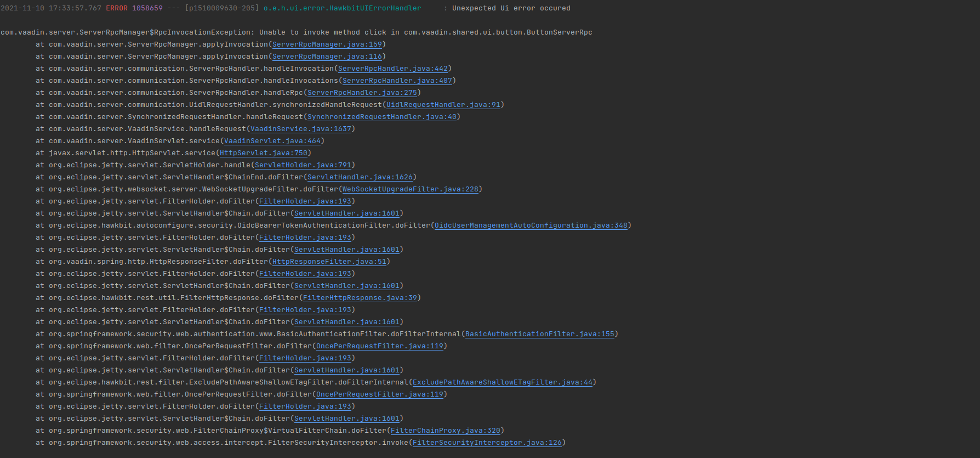Click 'UidlRequestHandler.synchronizedHandleRequest' frame text
Screen dimensions: 980x458
tap(286, 105)
